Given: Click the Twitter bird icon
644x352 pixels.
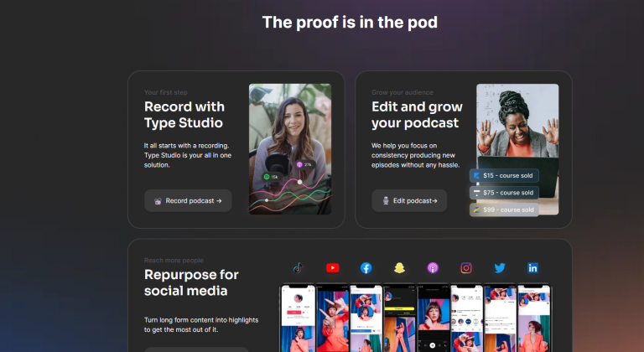Looking at the screenshot, I should click(x=500, y=268).
